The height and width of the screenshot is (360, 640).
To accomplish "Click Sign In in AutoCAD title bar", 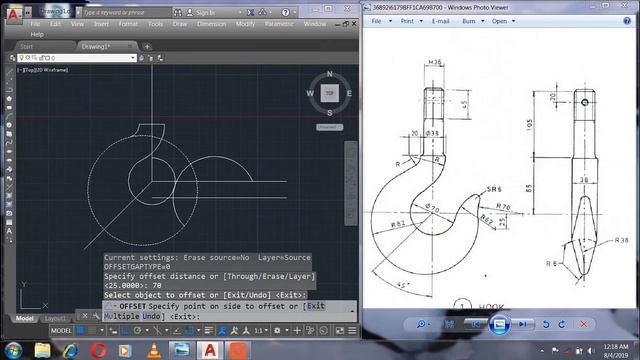I will click(205, 13).
